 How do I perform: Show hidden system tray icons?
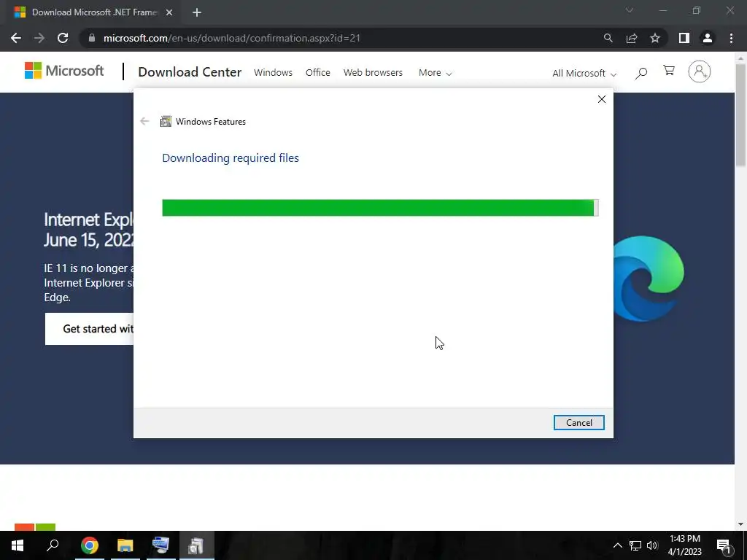[x=617, y=545]
